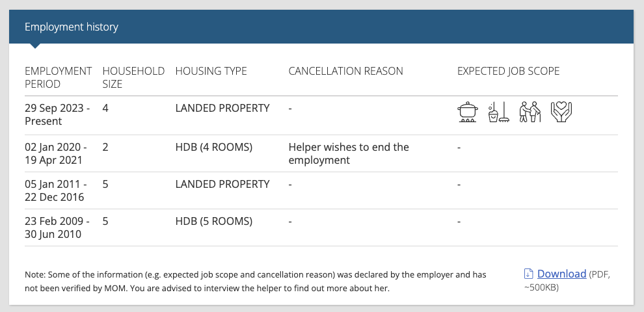The height and width of the screenshot is (312, 644).
Task: Click the hands holding heart care icon
Action: (x=561, y=112)
